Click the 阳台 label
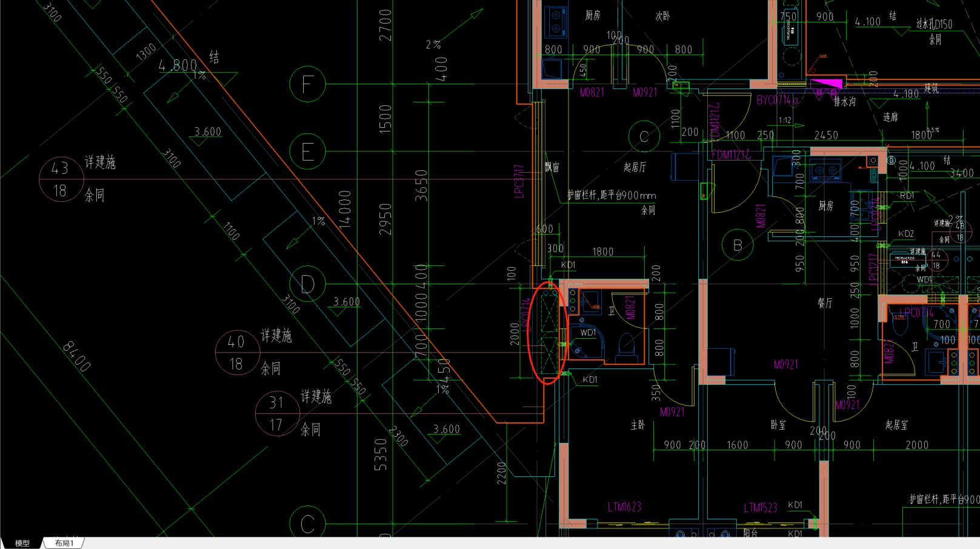This screenshot has height=549, width=980. click(x=750, y=533)
